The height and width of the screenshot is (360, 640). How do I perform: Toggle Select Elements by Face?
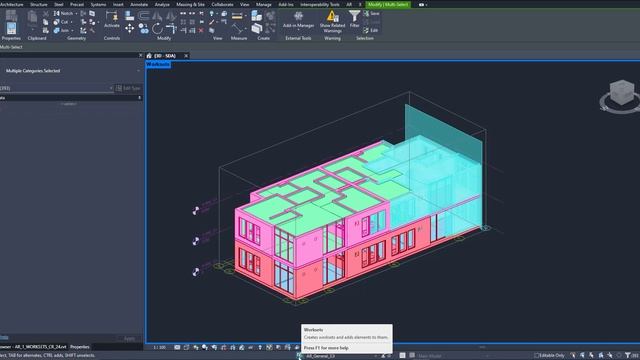point(601,356)
